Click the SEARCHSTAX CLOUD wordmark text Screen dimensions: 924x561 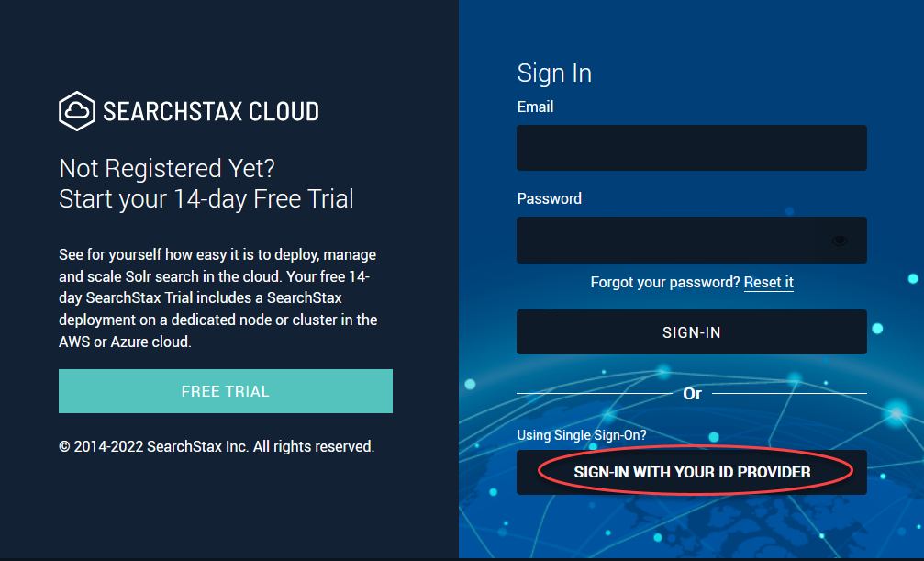click(x=211, y=111)
